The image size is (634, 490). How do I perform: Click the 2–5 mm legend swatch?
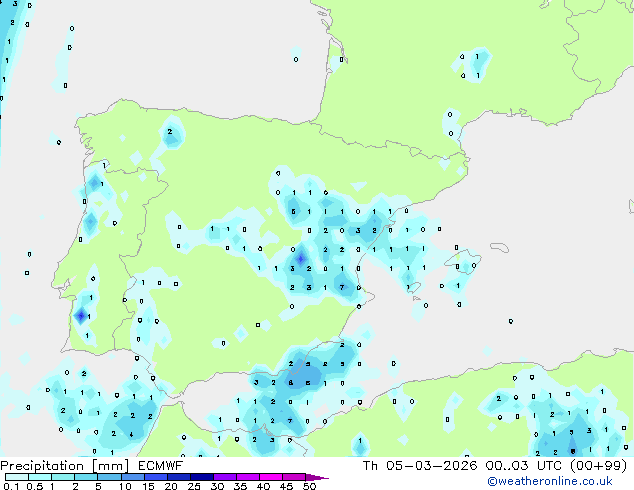click(x=86, y=477)
